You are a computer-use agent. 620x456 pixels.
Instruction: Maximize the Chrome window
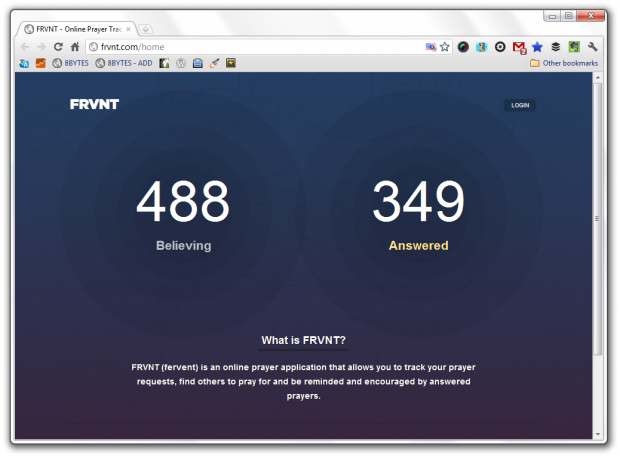(569, 16)
